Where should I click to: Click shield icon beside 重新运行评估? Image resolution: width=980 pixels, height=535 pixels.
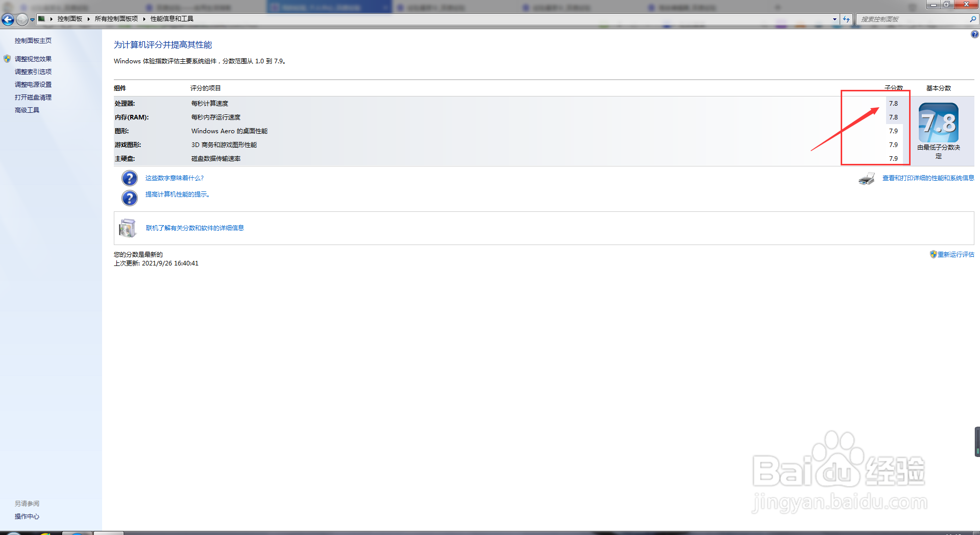pos(933,254)
